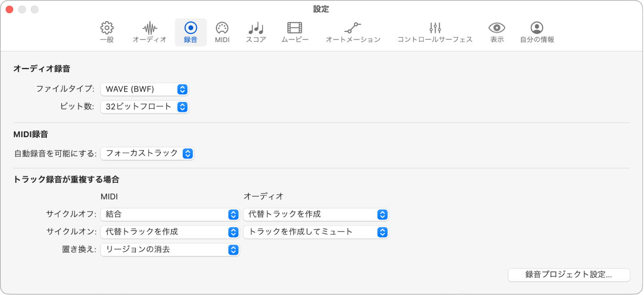Viewport: 644px width, 295px height.
Task: Select the 表示 settings icon
Action: [496, 32]
